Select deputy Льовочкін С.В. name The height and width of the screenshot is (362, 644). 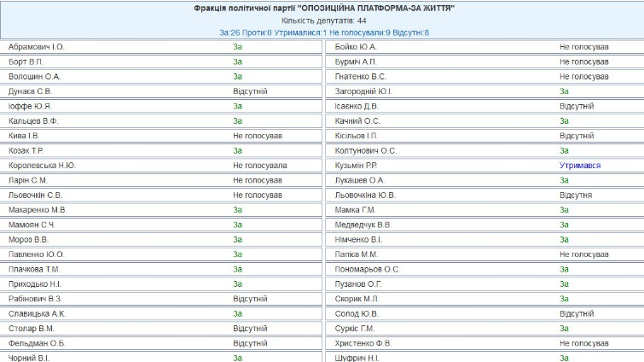point(37,195)
